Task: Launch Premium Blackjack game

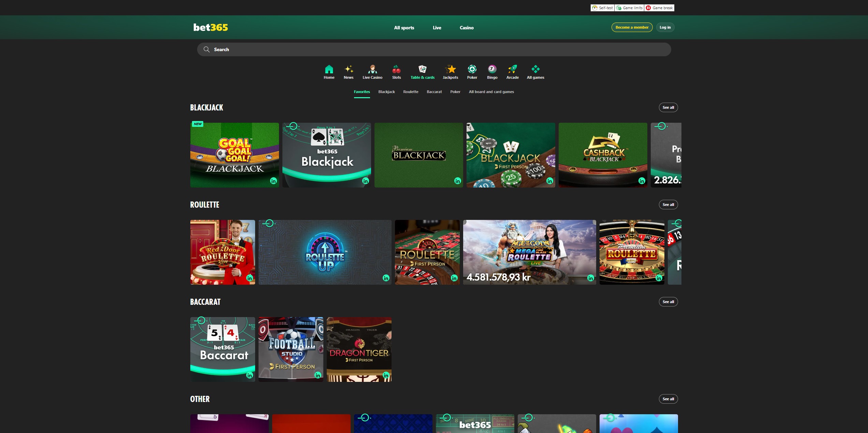Action: [x=418, y=155]
